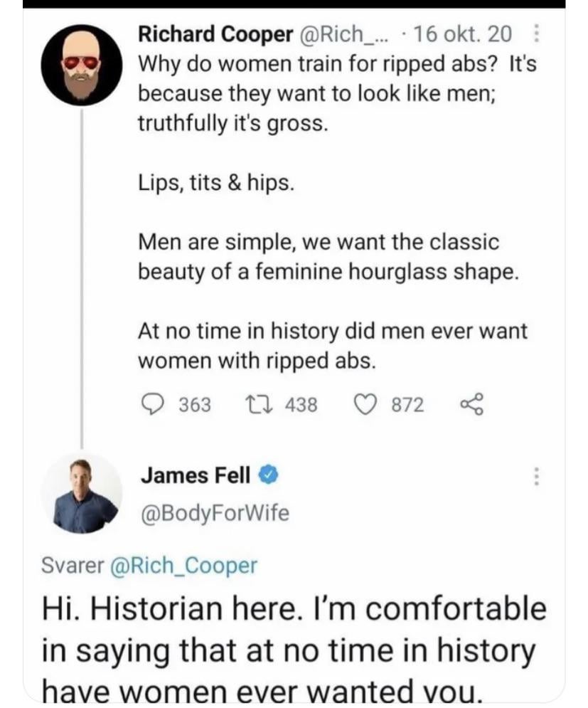Click the 363 replies count

tap(194, 405)
